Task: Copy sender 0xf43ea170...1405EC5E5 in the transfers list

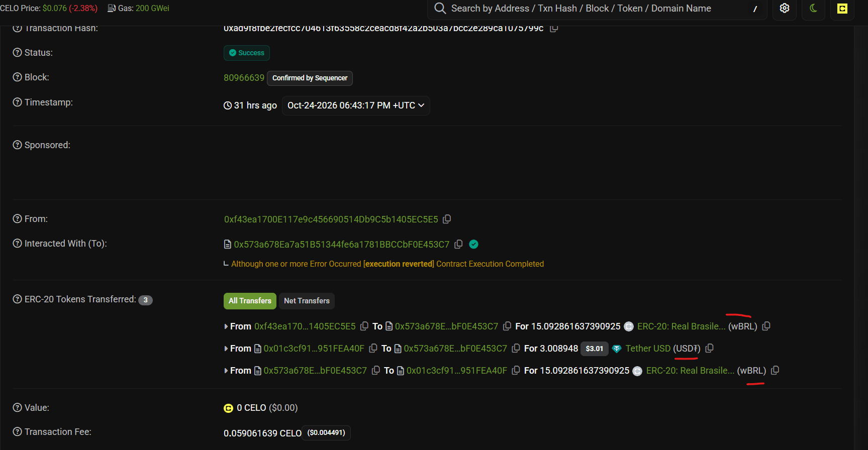Action: click(364, 326)
